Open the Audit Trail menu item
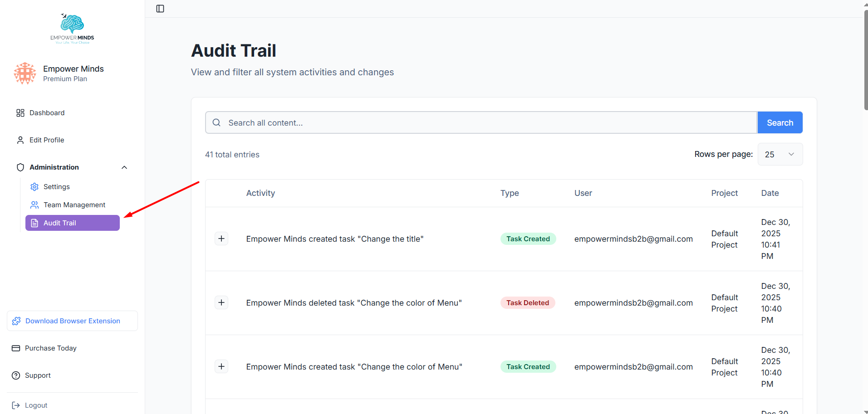This screenshot has width=868, height=414. (x=73, y=223)
